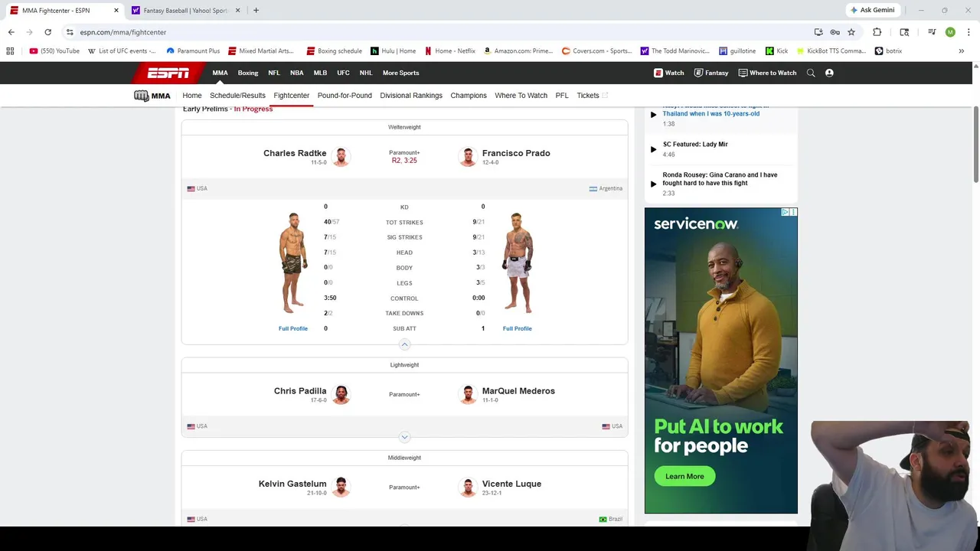Viewport: 980px width, 551px height.
Task: Click MarQuel Mederos's headshot avatar
Action: pyautogui.click(x=468, y=395)
